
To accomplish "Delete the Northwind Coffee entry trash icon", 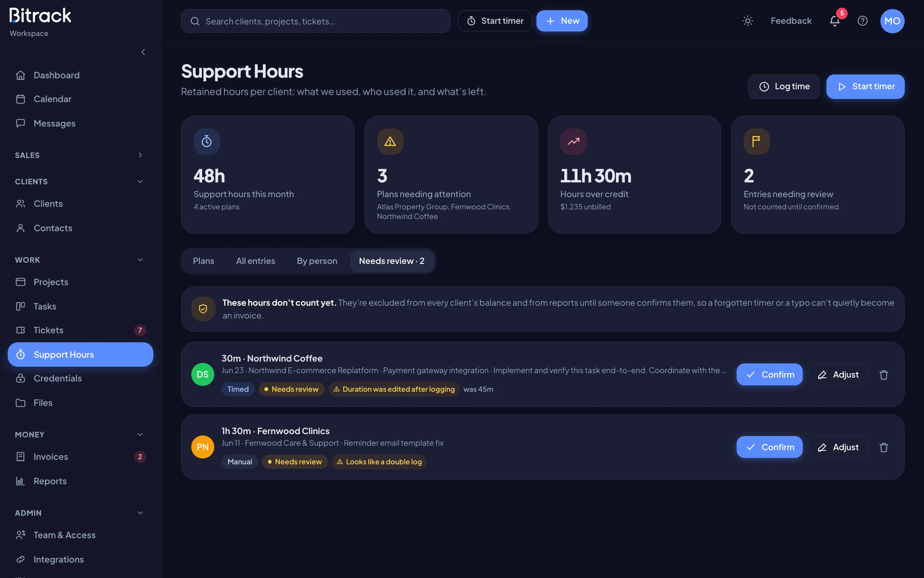I will click(x=884, y=375).
